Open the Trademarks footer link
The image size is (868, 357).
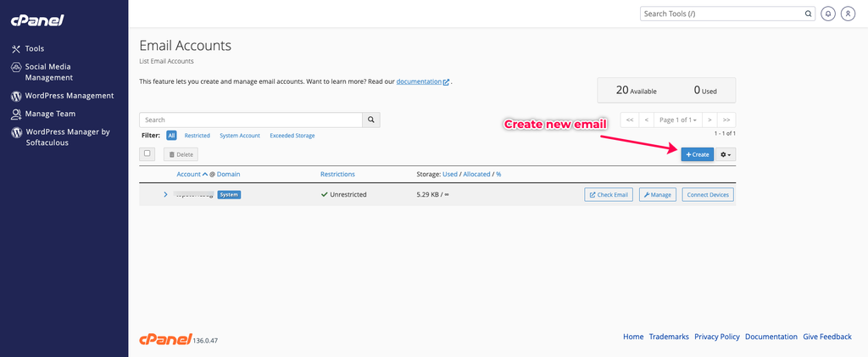[x=669, y=337]
